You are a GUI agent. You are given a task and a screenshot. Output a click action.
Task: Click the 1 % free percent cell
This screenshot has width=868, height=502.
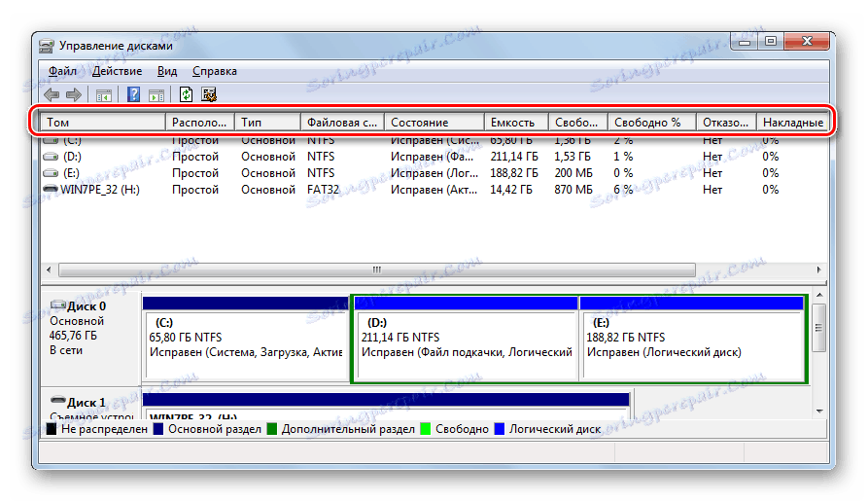[x=623, y=157]
